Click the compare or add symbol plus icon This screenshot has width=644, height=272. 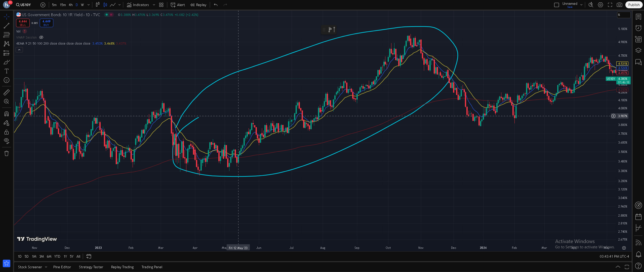coord(43,5)
